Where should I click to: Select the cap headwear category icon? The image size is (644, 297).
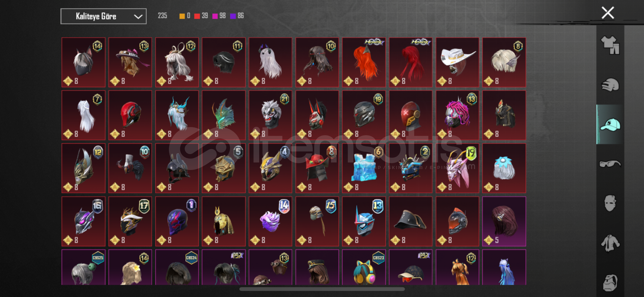point(610,124)
